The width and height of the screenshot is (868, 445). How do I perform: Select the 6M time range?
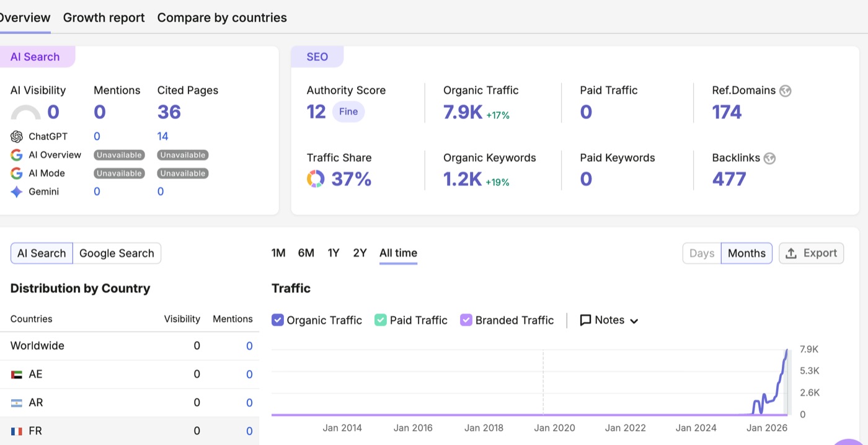306,253
